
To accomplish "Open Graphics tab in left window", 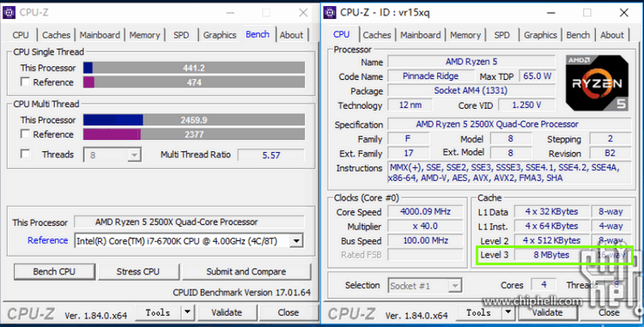I will tap(220, 35).
